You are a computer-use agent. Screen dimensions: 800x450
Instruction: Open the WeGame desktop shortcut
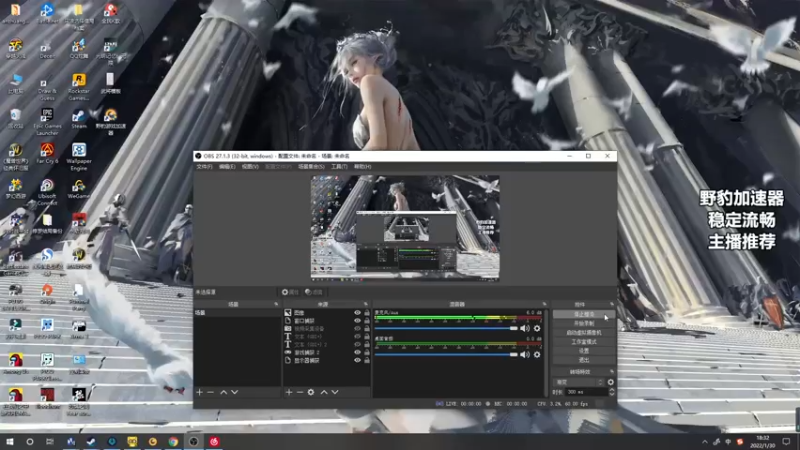(x=79, y=189)
